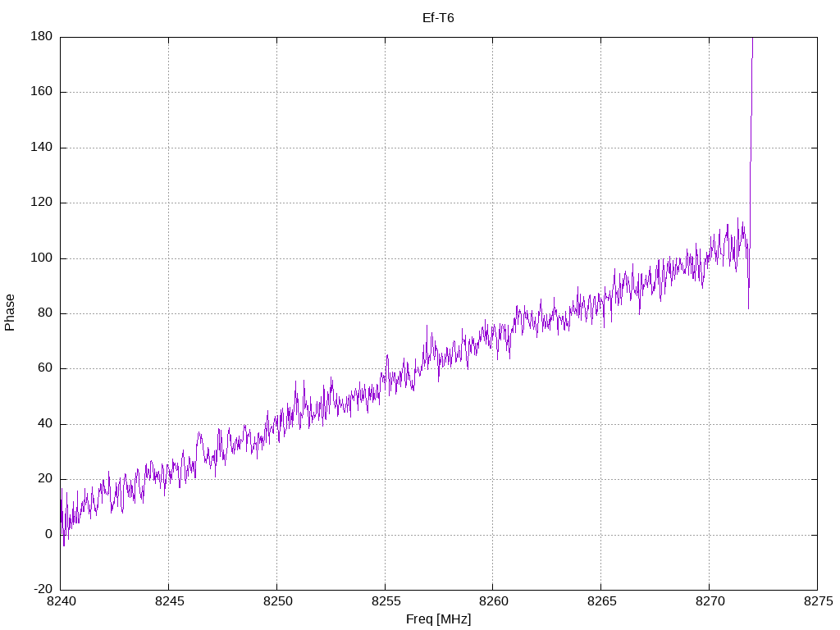Image resolution: width=840 pixels, height=630 pixels.
Task: Click the Phase y-axis label
Action: tap(10, 313)
